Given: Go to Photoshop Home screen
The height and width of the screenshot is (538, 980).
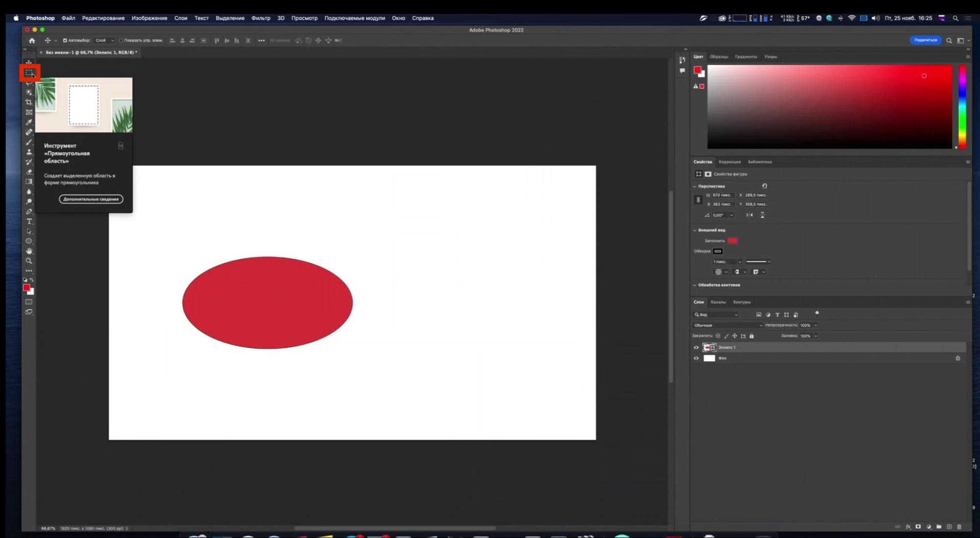Looking at the screenshot, I should (32, 40).
